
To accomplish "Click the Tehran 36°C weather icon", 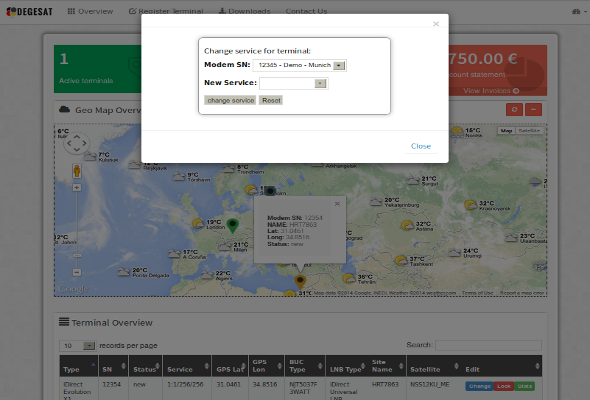I will coord(349,278).
